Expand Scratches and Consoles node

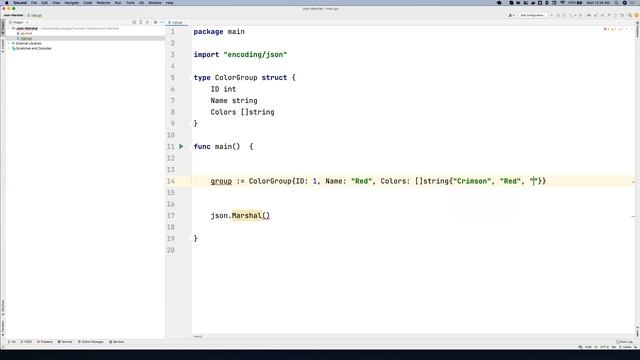(x=9, y=48)
